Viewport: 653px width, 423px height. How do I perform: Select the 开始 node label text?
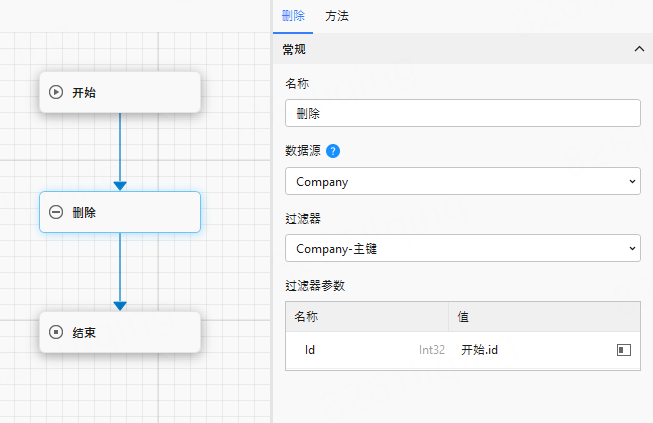coord(84,92)
